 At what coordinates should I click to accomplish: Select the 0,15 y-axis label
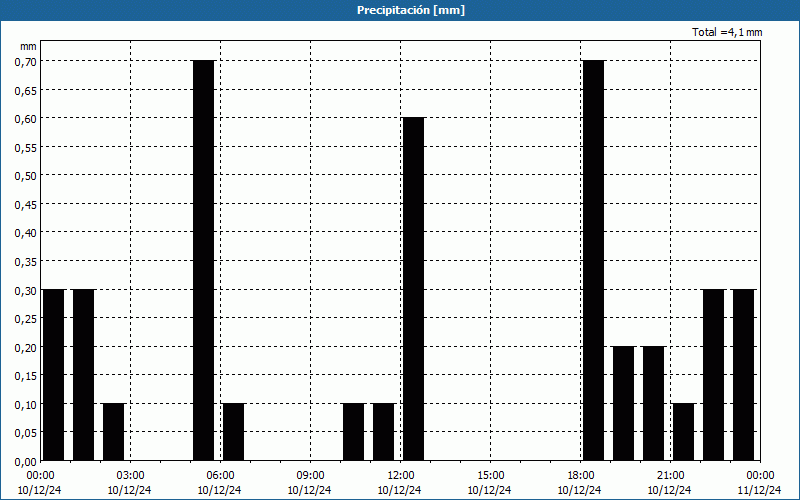26,376
